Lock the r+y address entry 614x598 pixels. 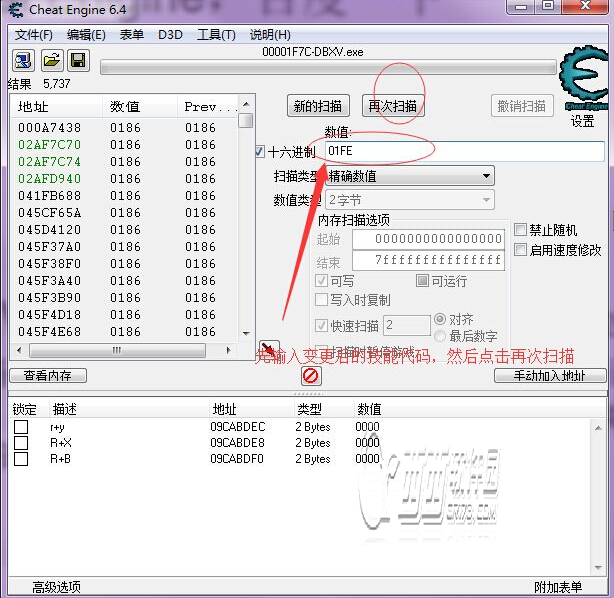coord(21,427)
